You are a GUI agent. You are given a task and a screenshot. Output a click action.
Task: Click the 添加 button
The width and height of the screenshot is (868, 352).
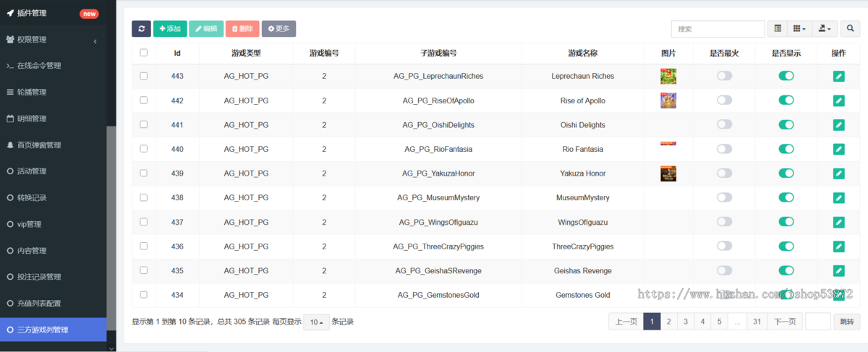[x=170, y=29]
